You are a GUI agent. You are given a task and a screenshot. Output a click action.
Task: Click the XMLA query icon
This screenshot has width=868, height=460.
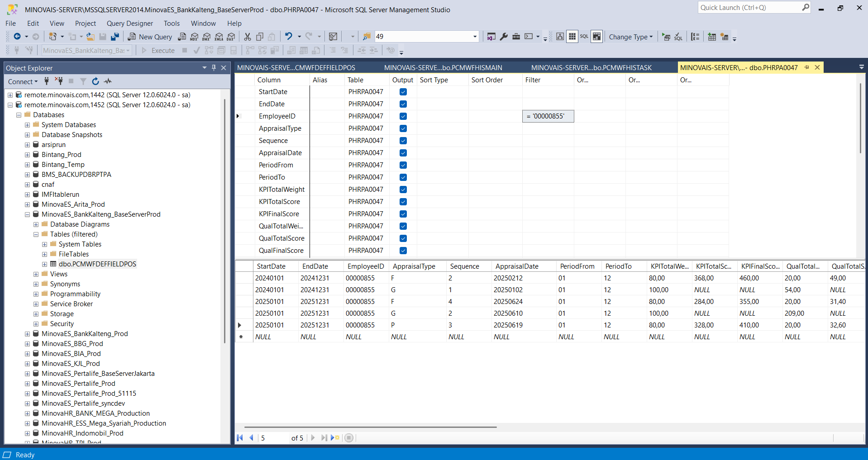[x=219, y=37]
